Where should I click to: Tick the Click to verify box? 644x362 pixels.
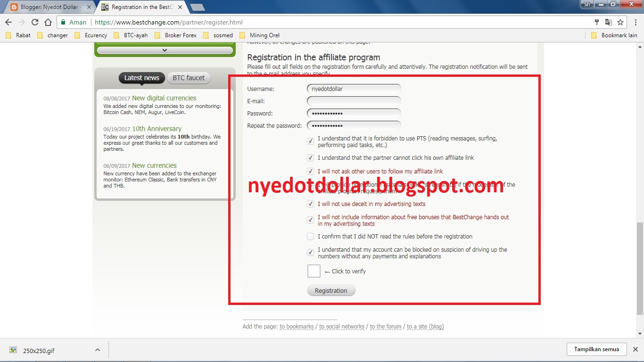(314, 271)
